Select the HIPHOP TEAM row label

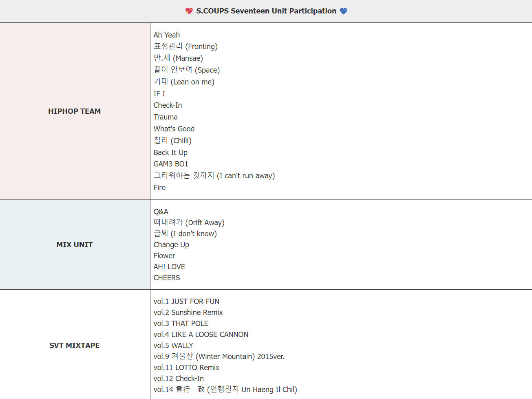(74, 111)
